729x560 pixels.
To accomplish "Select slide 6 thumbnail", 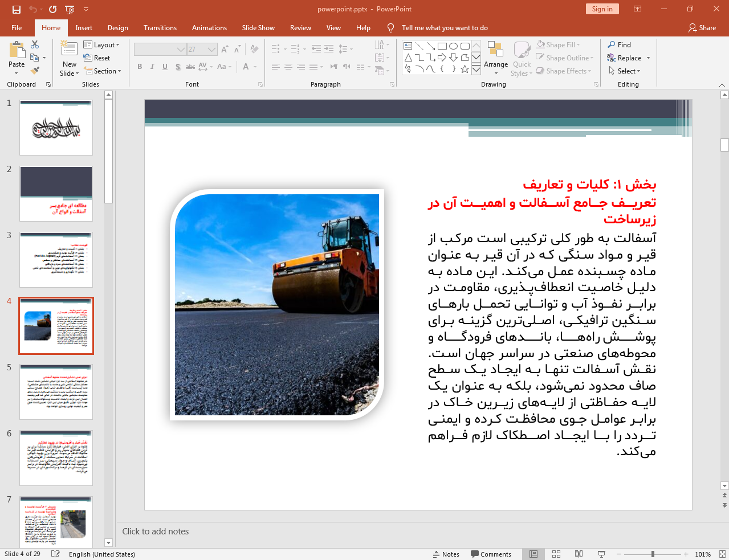I will tap(56, 458).
